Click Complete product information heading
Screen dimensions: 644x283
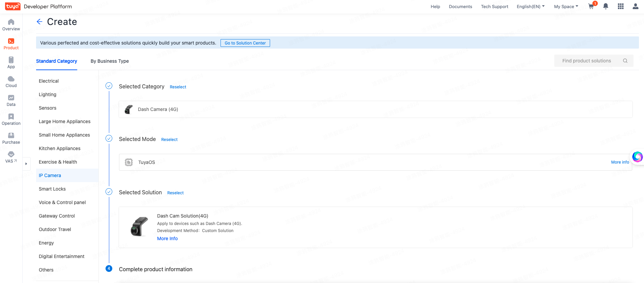(155, 269)
